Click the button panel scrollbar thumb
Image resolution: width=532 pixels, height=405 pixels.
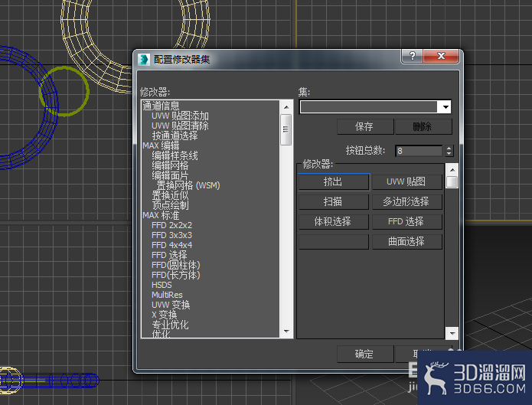pos(452,181)
